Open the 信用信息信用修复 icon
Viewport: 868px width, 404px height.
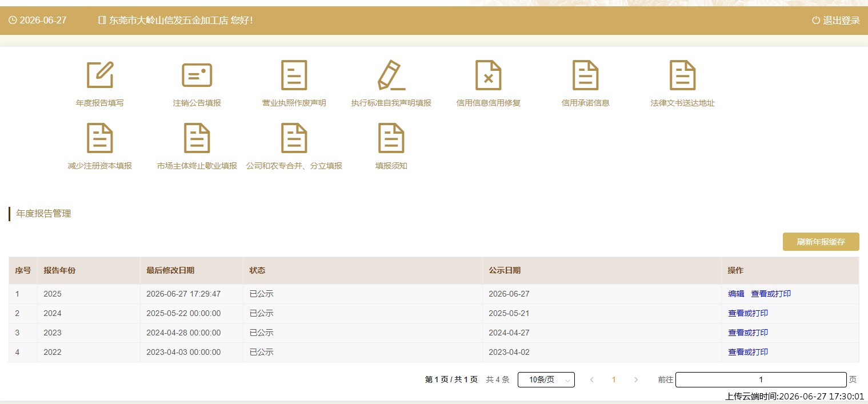(489, 75)
